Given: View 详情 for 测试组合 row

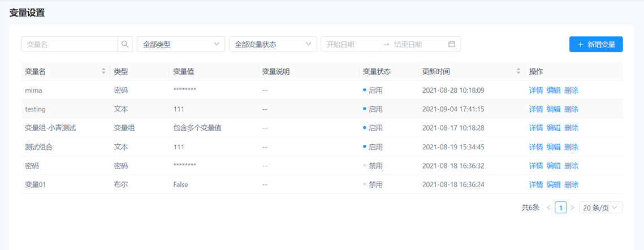Looking at the screenshot, I should [535, 147].
